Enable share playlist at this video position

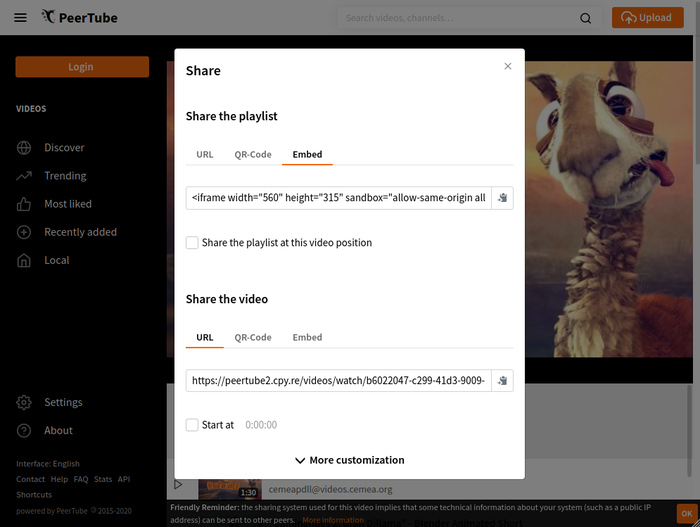[192, 243]
